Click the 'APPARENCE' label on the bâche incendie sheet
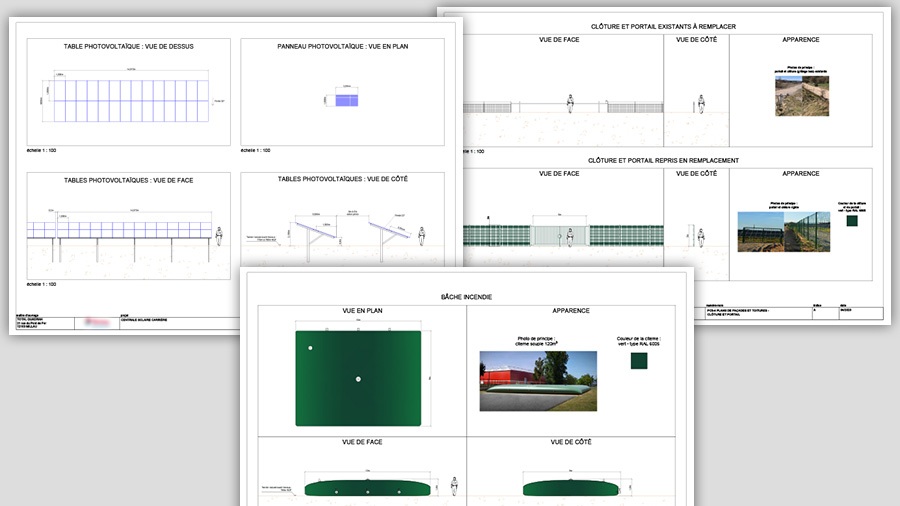This screenshot has height=506, width=900. point(571,310)
